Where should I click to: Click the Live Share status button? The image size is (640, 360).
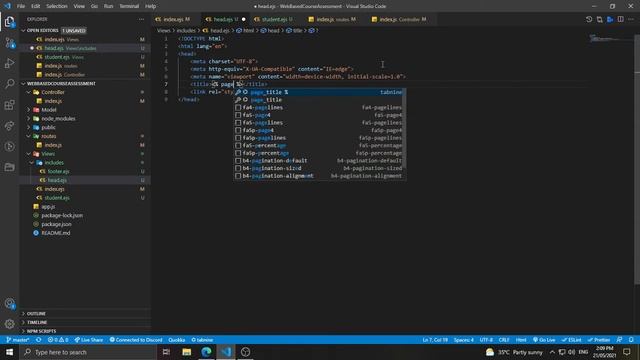point(89,340)
